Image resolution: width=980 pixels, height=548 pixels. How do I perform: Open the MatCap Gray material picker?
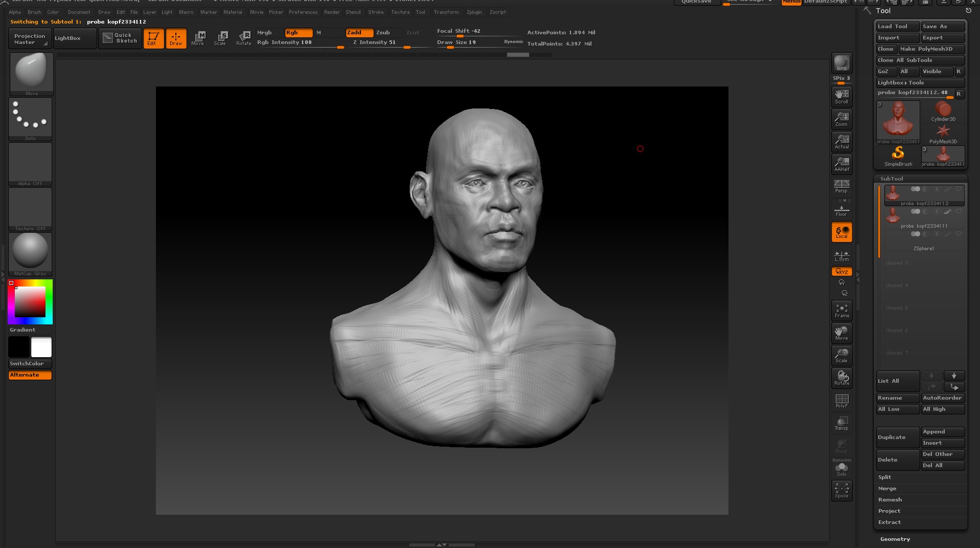pos(31,254)
